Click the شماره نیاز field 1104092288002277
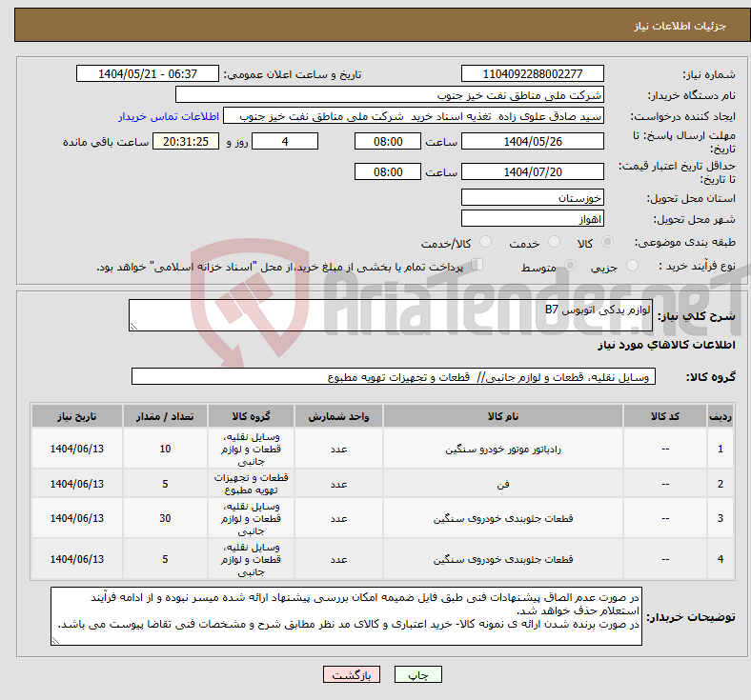The image size is (751, 700). tap(532, 73)
